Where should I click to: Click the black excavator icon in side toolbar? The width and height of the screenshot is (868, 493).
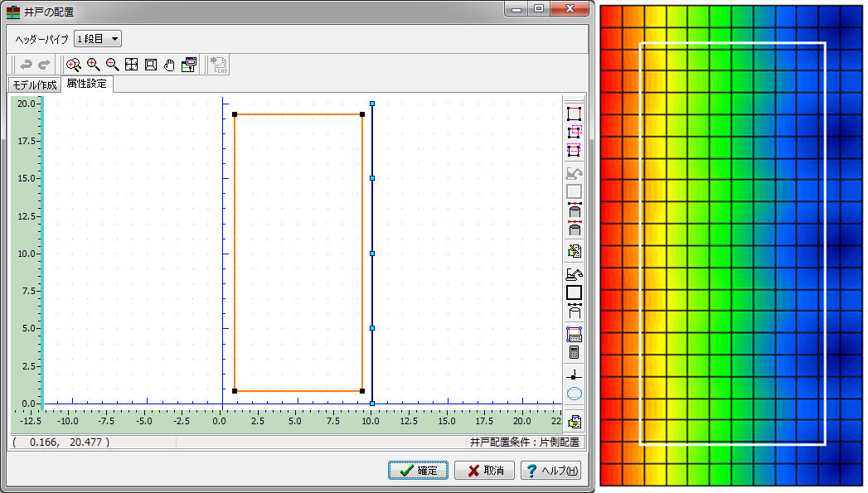click(574, 273)
